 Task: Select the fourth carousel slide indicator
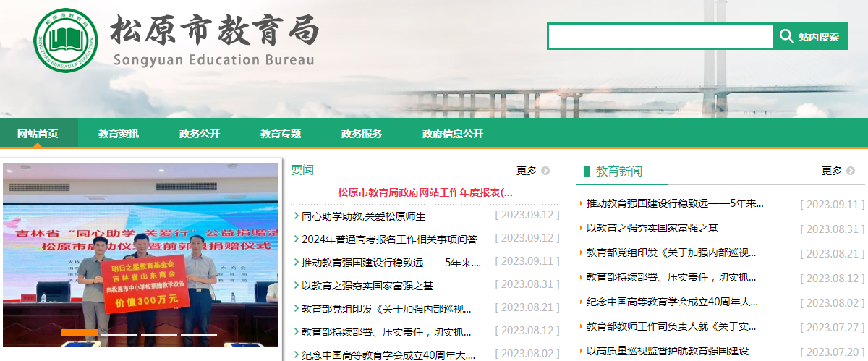199,334
